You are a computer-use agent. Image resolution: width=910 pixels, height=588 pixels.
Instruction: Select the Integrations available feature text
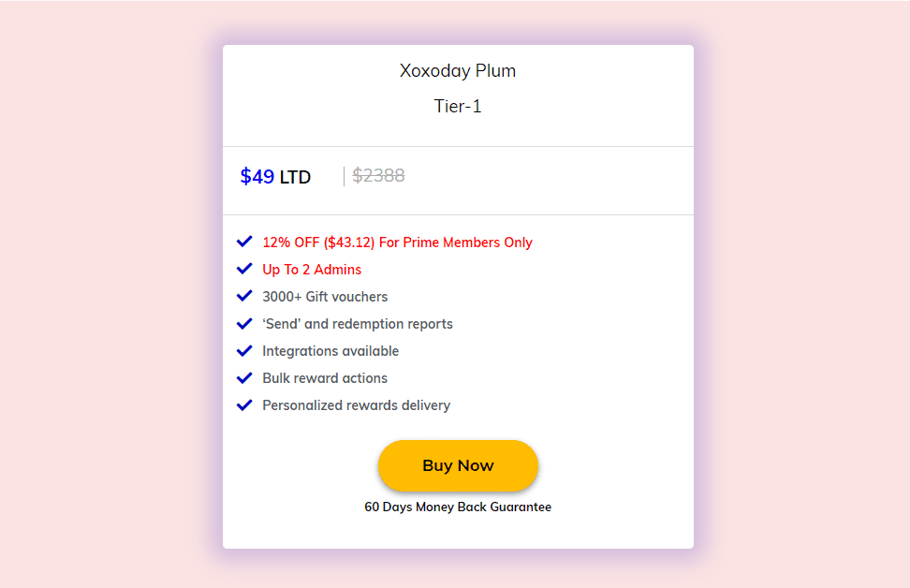[x=330, y=350]
